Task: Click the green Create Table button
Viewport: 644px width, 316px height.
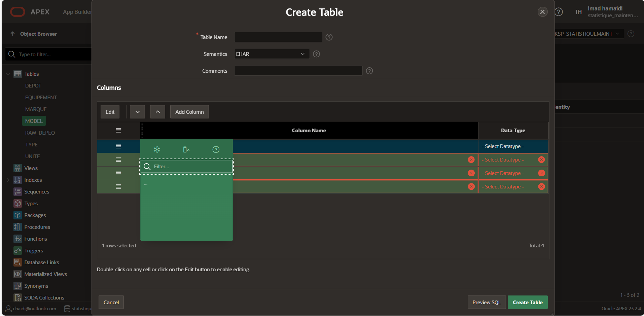Action: 527,303
